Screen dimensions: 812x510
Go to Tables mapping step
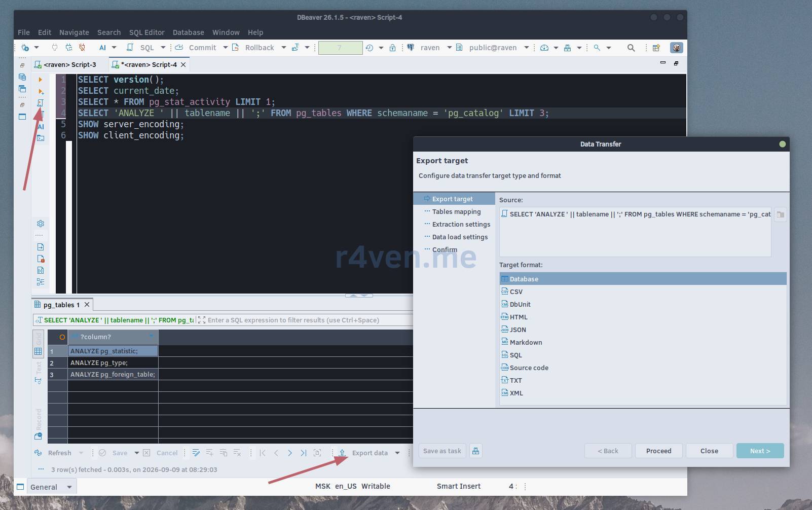(x=456, y=211)
